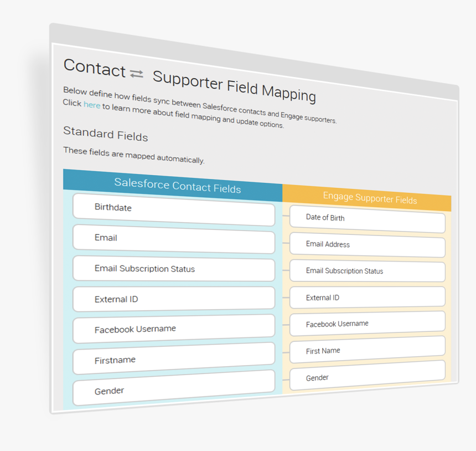Select the Engage Gender supporter field
This screenshot has width=476, height=451.
pyautogui.click(x=368, y=375)
